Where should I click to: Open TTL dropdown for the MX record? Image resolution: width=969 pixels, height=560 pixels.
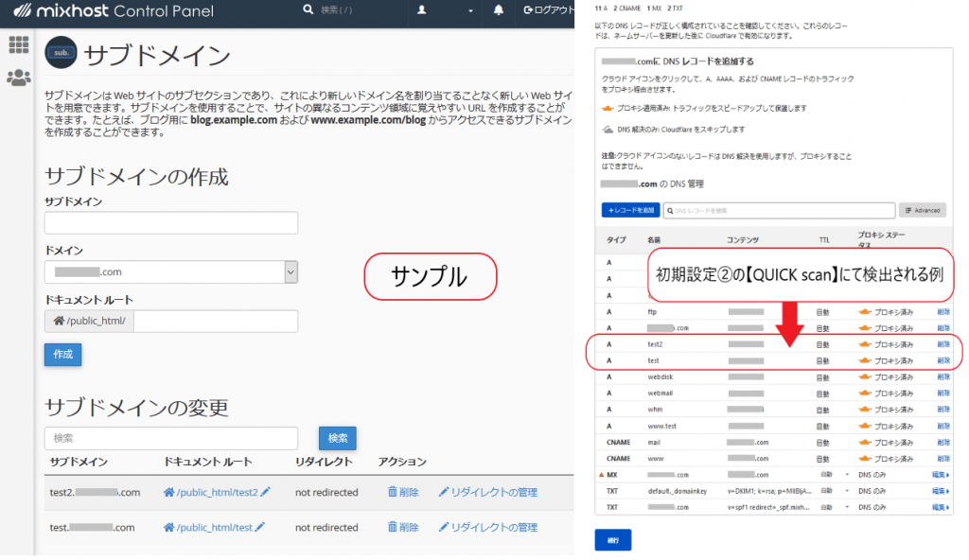tap(846, 475)
